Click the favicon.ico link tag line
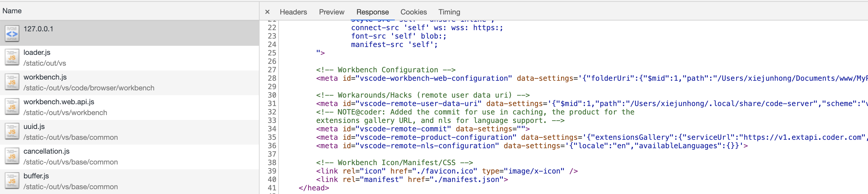Screen dimensions: 868x194 pos(447,171)
